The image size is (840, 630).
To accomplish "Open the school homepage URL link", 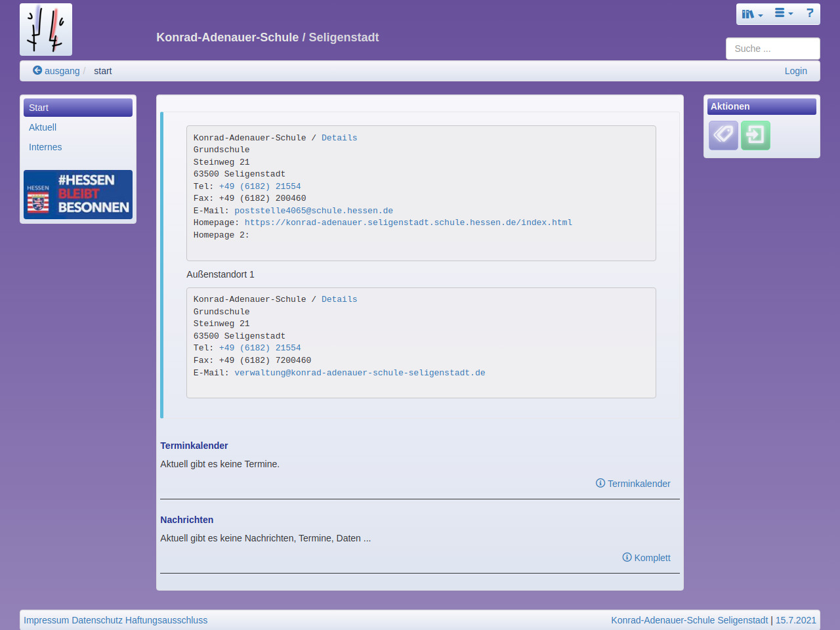I will [x=408, y=222].
